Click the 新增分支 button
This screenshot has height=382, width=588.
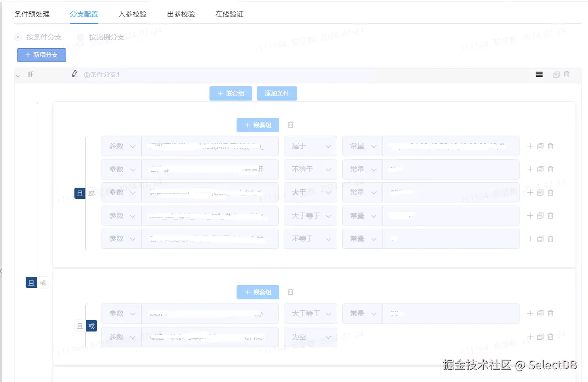click(x=41, y=55)
